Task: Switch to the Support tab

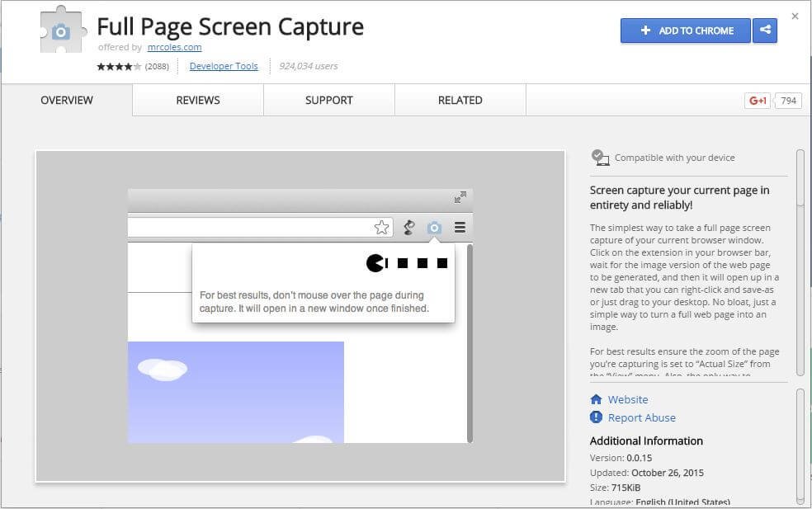Action: tap(328, 100)
